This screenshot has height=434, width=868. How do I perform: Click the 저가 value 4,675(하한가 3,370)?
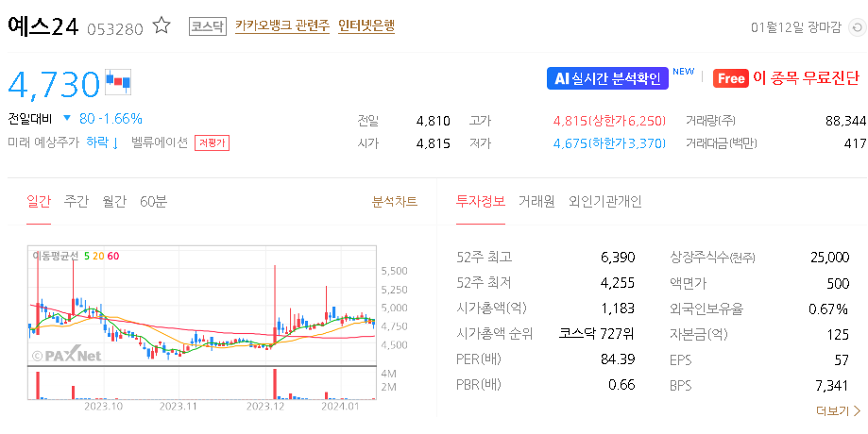[609, 143]
